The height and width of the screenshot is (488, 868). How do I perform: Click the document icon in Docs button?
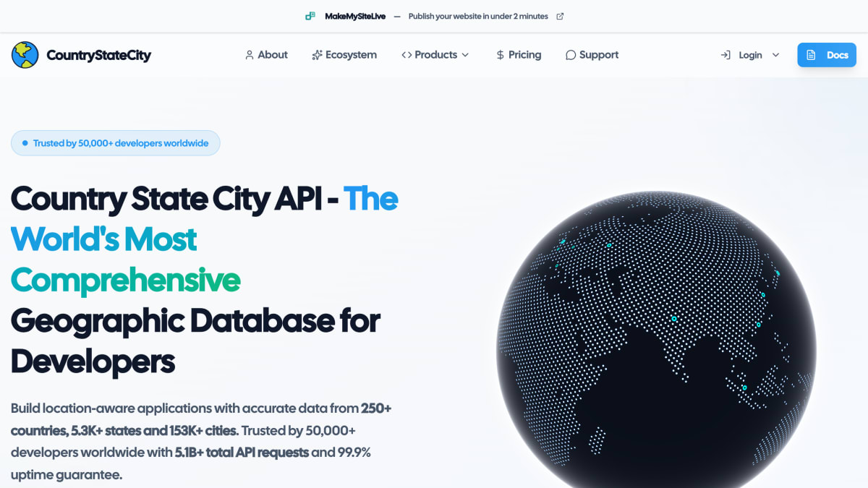pos(811,55)
